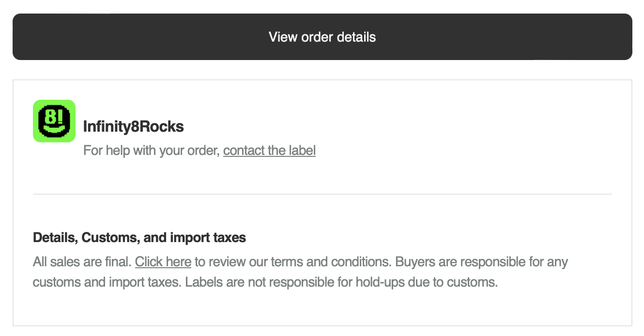The width and height of the screenshot is (644, 336).
Task: Click the word here in the Click here link
Action: click(178, 262)
